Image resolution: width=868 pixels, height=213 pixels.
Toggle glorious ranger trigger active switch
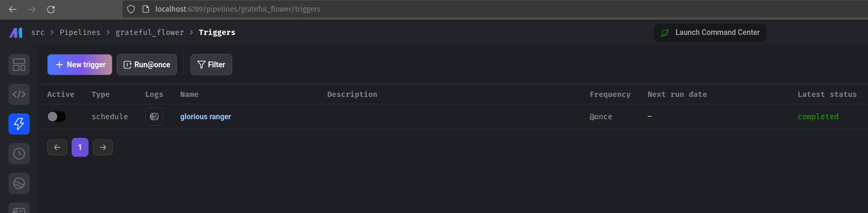[56, 117]
